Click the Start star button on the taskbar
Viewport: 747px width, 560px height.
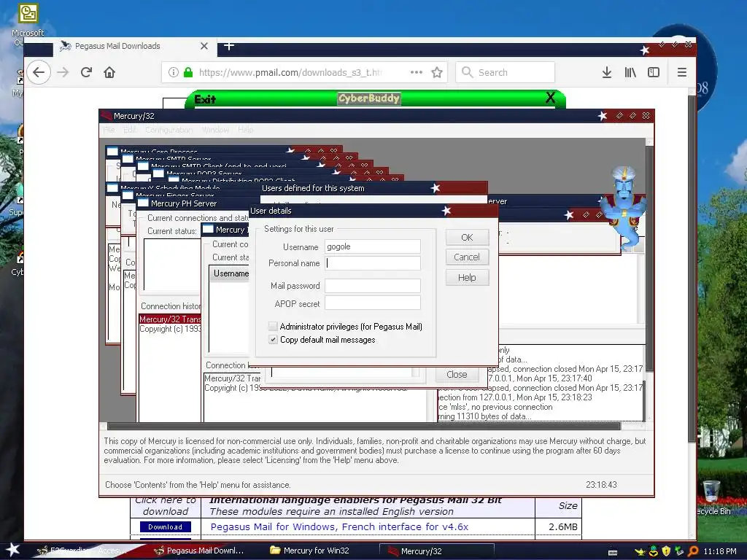pos(12,551)
